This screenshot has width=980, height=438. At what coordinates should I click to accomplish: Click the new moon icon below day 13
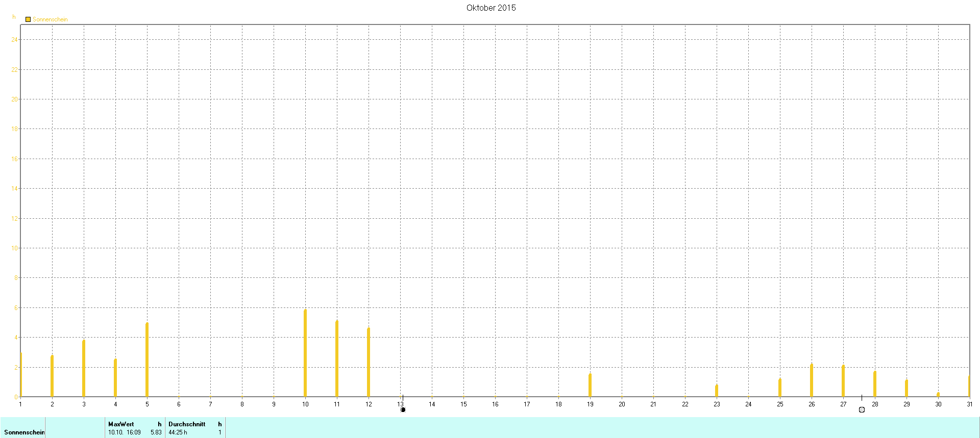point(403,409)
